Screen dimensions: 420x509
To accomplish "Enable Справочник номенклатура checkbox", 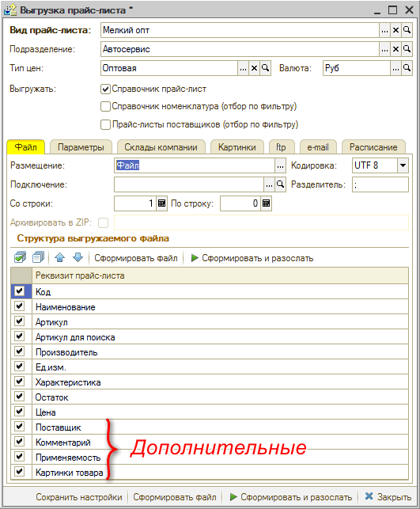I will 105,107.
